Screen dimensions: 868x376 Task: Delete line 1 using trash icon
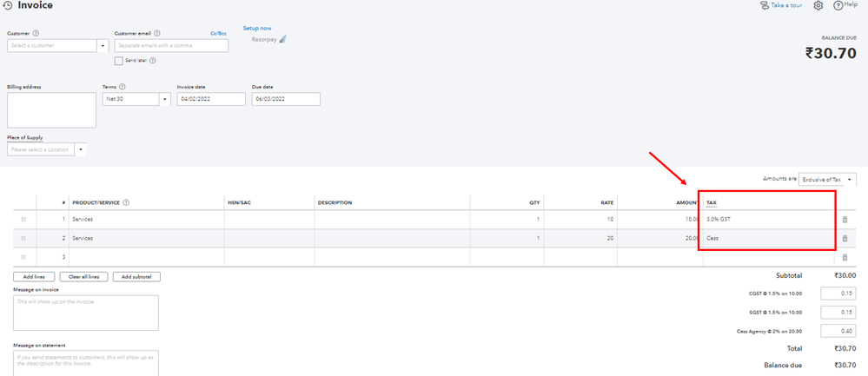845,220
